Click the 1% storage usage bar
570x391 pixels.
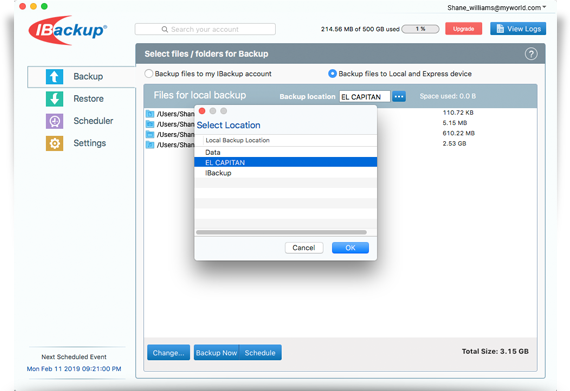(x=421, y=29)
